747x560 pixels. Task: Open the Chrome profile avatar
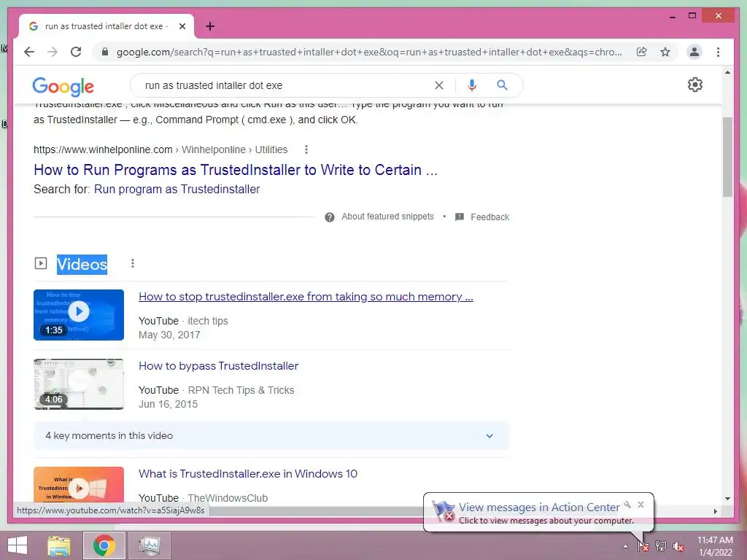(x=694, y=52)
